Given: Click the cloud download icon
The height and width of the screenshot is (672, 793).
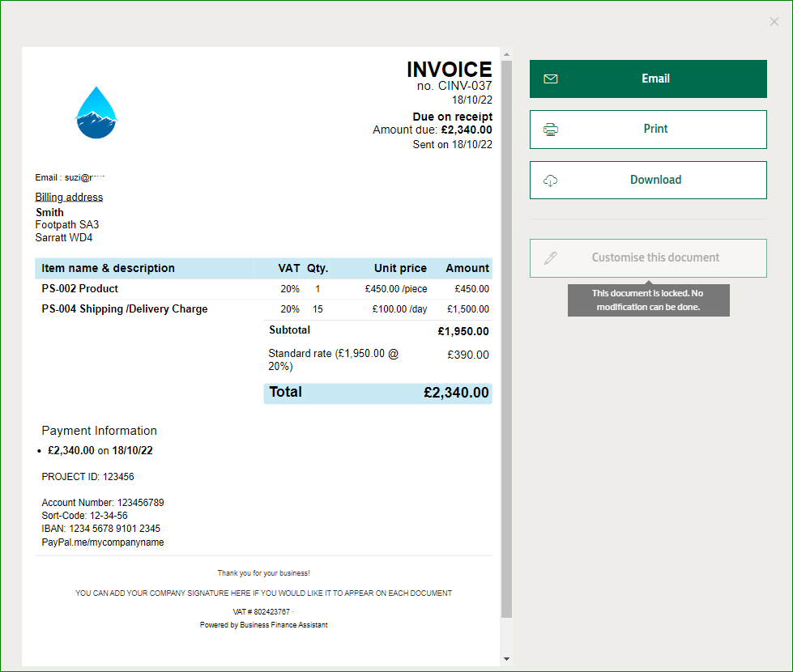Looking at the screenshot, I should point(551,181).
